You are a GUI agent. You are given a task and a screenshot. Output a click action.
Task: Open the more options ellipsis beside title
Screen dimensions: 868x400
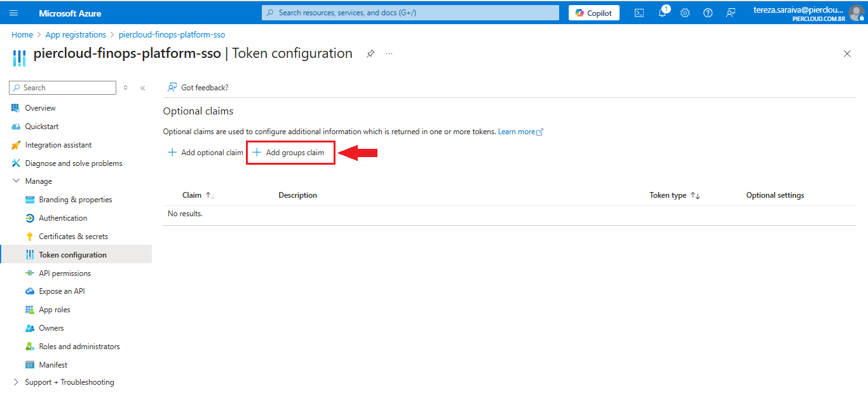point(389,54)
